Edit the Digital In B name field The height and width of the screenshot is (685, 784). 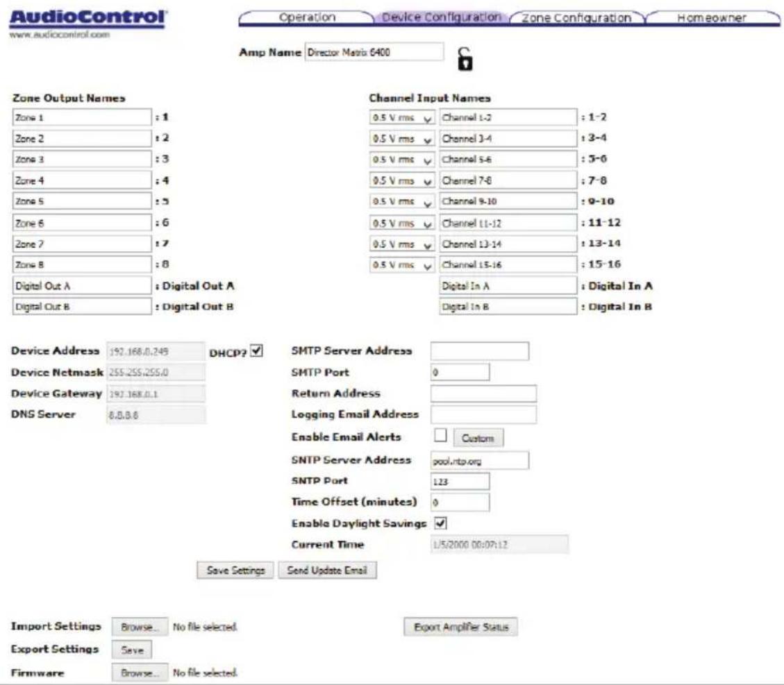(508, 306)
